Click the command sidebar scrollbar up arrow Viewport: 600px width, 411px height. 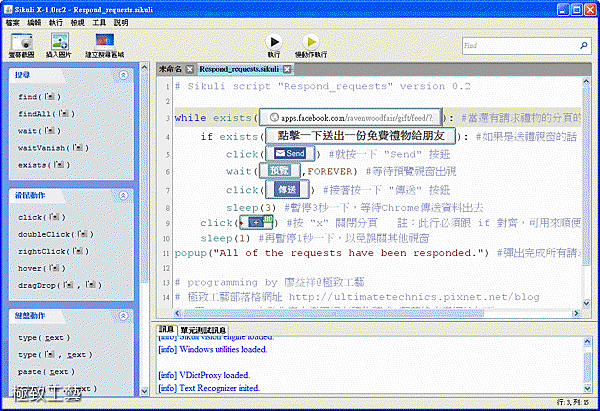pyautogui.click(x=144, y=67)
